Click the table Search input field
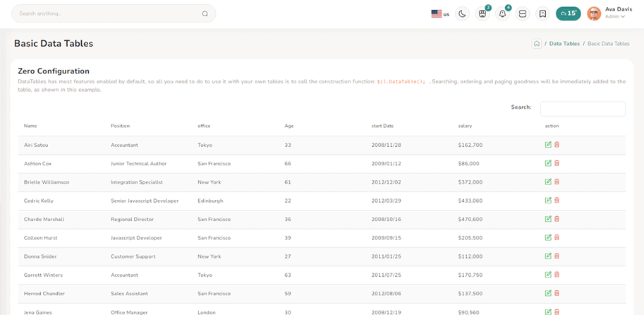This screenshot has width=644, height=315. (x=583, y=109)
